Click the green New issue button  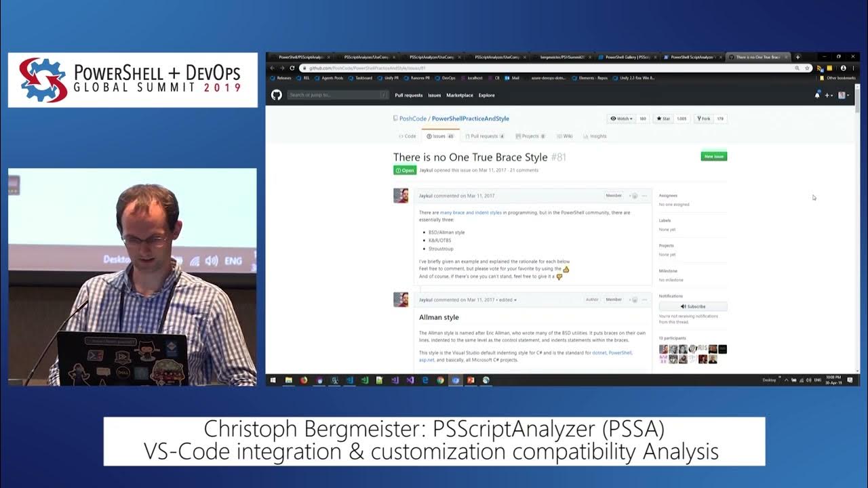pyautogui.click(x=713, y=157)
